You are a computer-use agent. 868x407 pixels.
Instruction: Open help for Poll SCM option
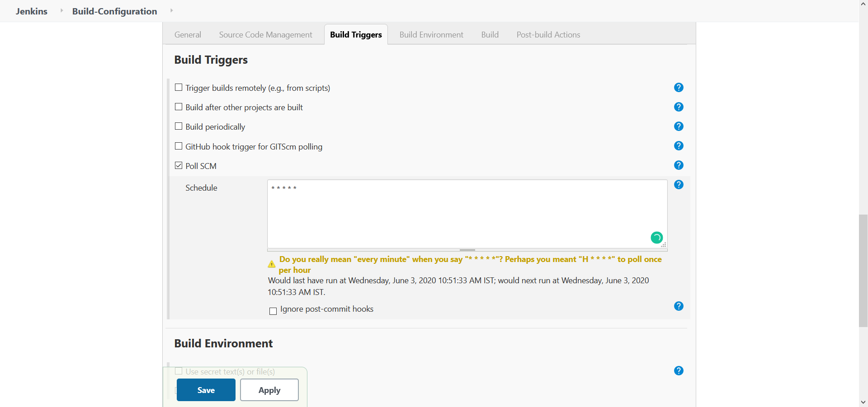coord(679,165)
